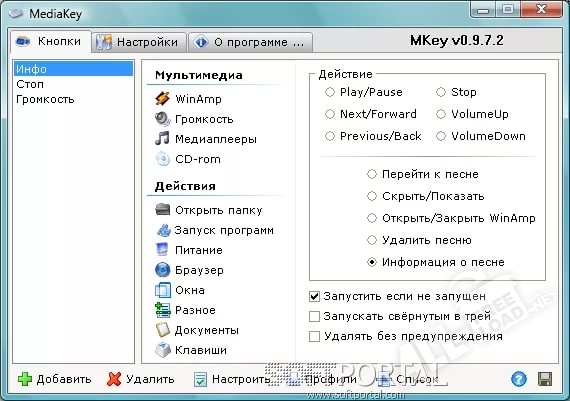Image resolution: width=570 pixels, height=401 pixels.
Task: Click the Клавиши keyboard key icon
Action: [x=162, y=350]
